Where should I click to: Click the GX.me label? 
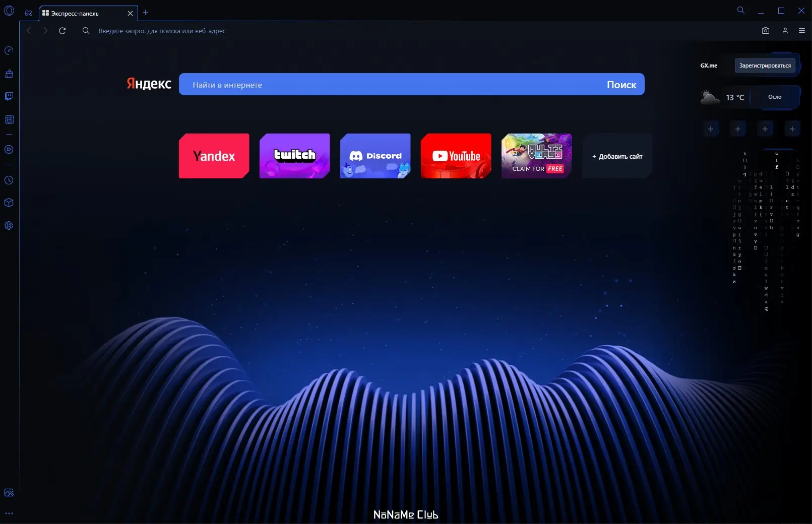point(709,65)
